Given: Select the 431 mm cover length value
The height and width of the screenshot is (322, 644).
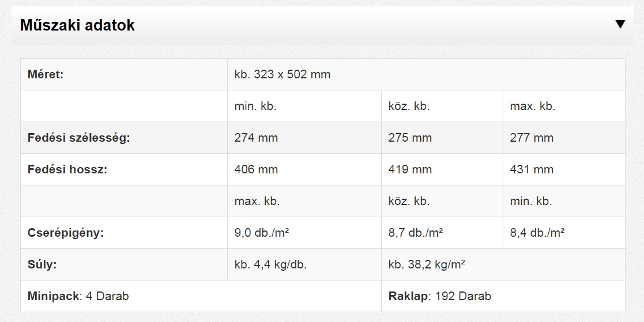Looking at the screenshot, I should click(x=532, y=170).
